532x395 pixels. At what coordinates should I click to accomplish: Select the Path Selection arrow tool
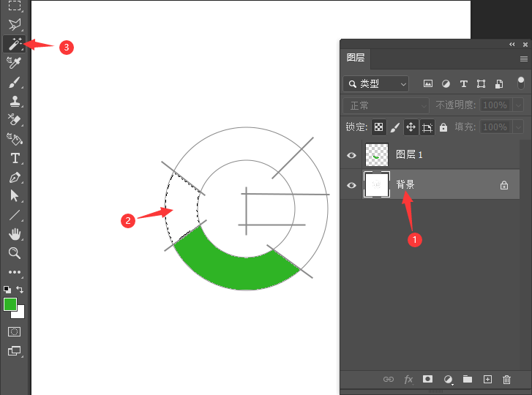tap(14, 196)
